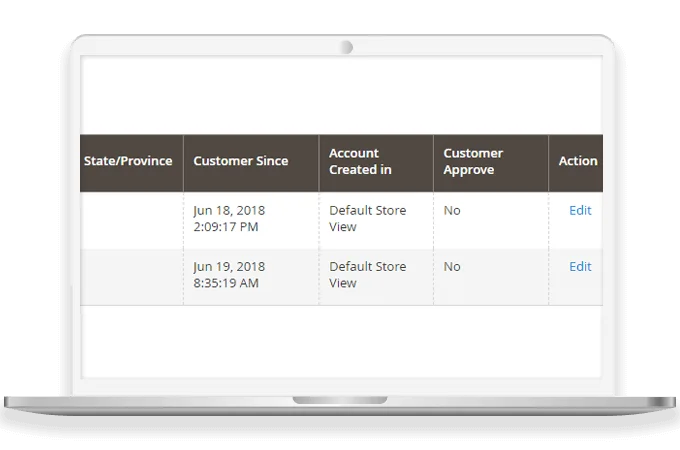Select the Jun 19, 2018 date text

click(229, 267)
